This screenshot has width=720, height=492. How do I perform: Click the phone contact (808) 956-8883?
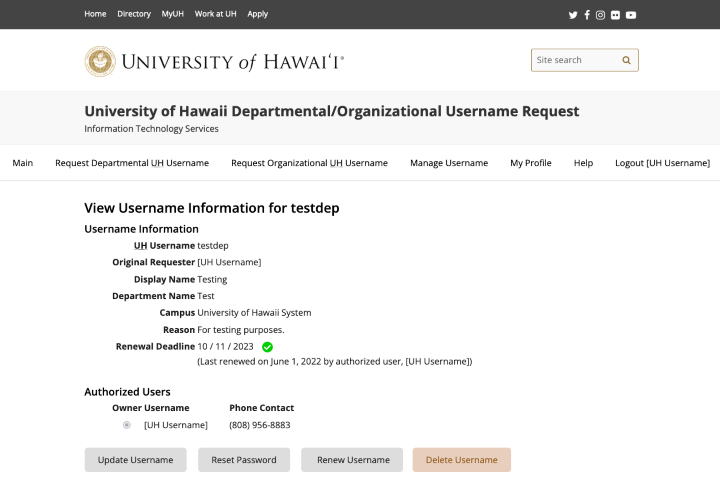click(260, 425)
